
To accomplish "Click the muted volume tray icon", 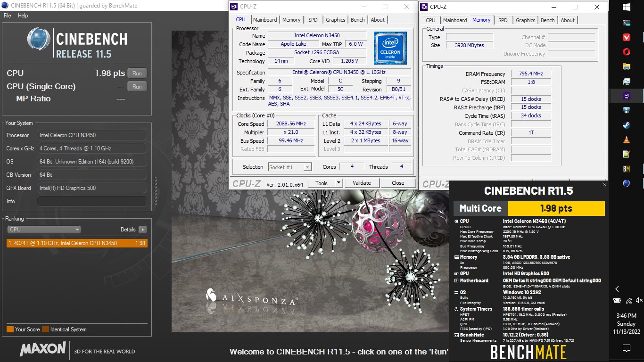I will pos(639,300).
